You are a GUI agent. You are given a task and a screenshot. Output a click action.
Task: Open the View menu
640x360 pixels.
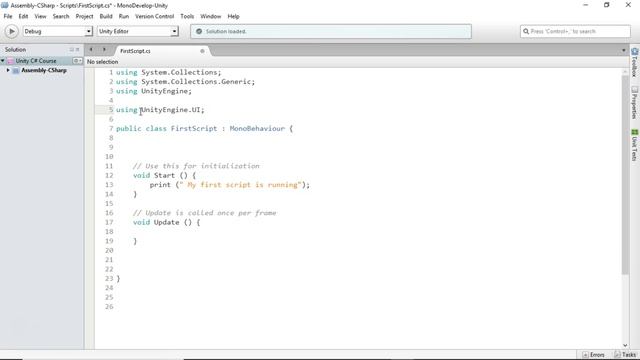40,16
